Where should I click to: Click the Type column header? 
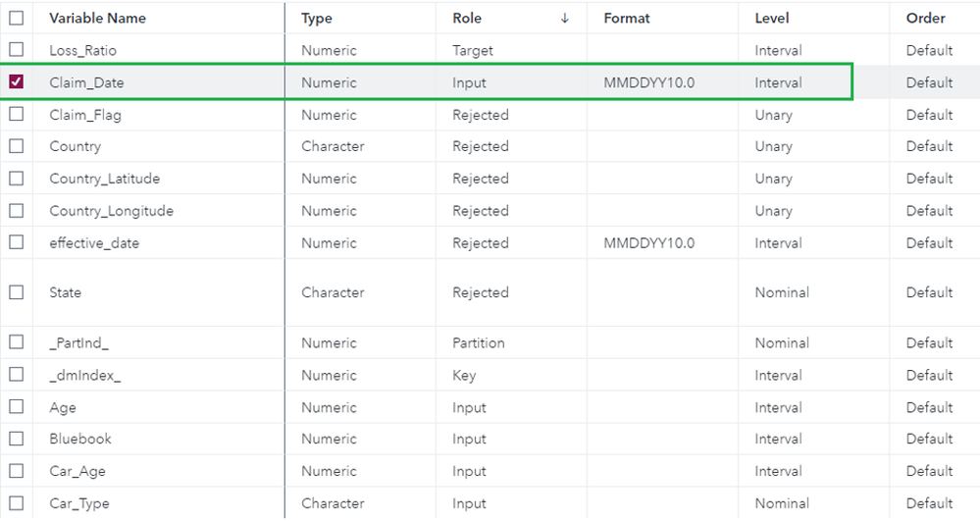(317, 18)
